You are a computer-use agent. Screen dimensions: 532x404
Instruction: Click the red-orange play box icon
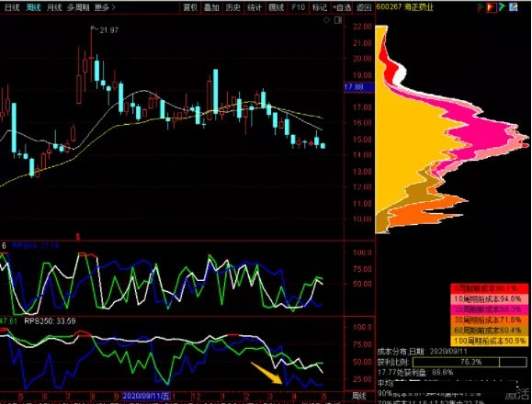(491, 7)
